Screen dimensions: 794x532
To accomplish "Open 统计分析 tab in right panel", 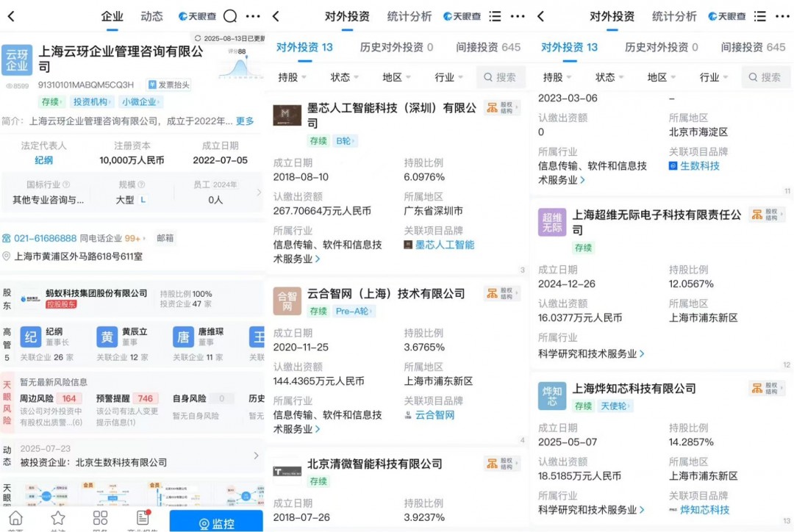I will click(674, 16).
